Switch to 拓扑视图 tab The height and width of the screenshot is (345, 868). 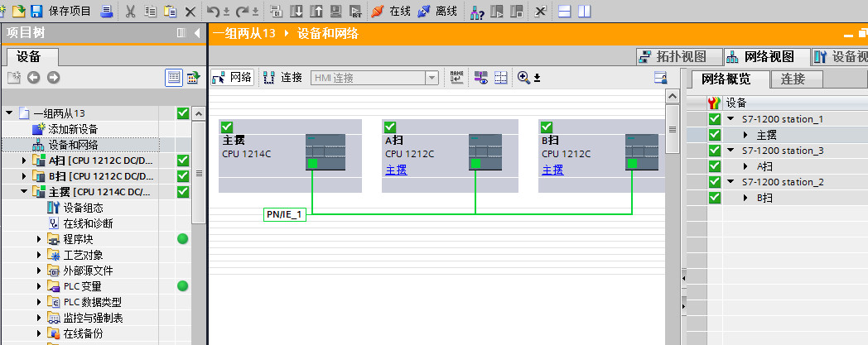click(x=680, y=56)
